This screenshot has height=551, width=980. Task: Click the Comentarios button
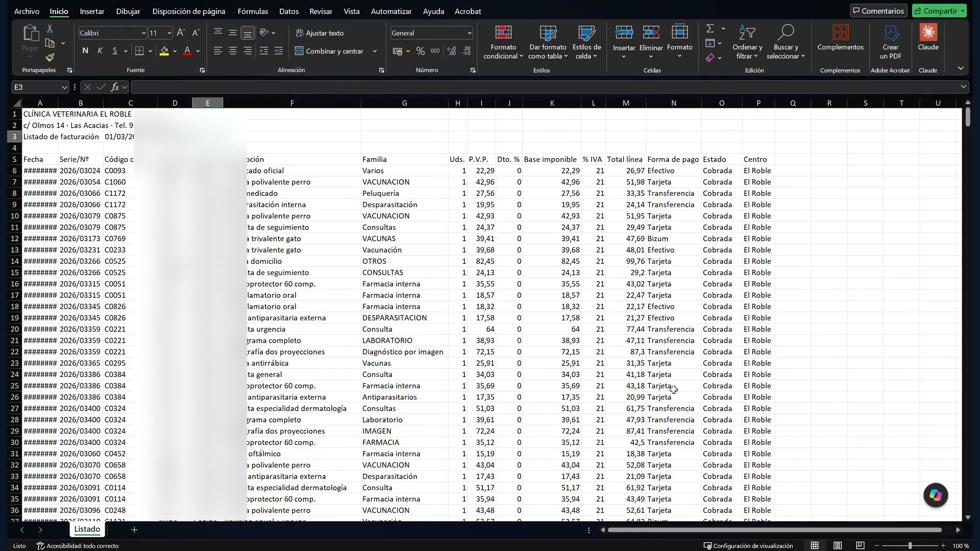(x=878, y=11)
